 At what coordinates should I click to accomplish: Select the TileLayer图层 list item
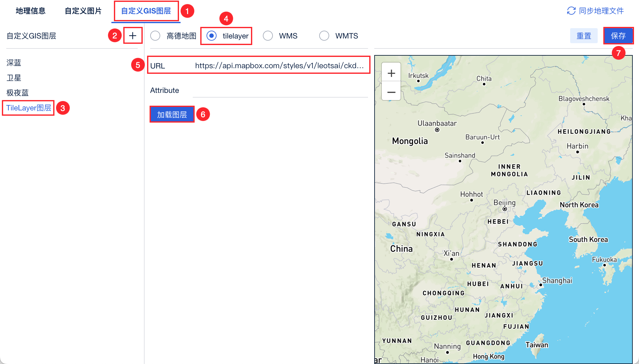(x=28, y=108)
